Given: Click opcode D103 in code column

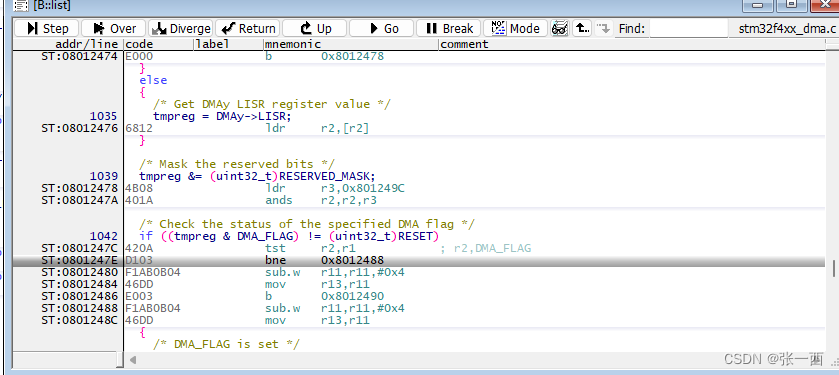Looking at the screenshot, I should tap(139, 261).
